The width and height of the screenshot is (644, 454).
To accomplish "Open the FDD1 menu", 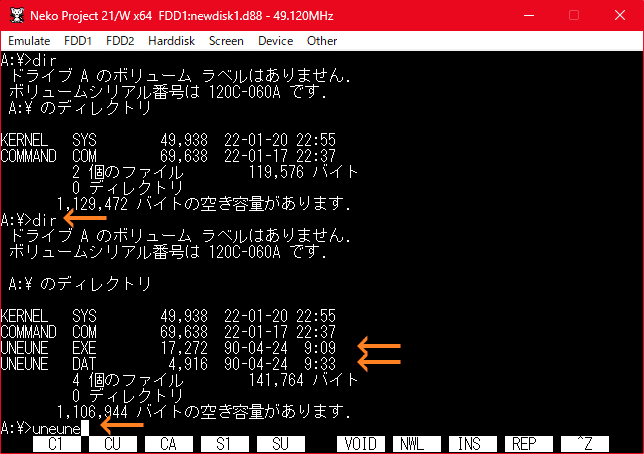I will click(x=78, y=41).
